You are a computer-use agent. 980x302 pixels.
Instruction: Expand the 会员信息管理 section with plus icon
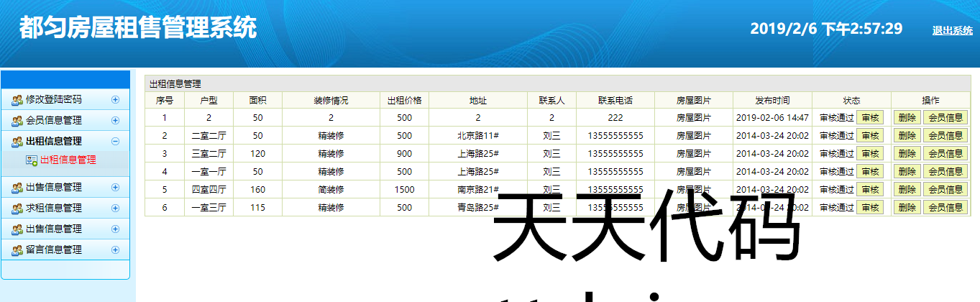[x=115, y=121]
